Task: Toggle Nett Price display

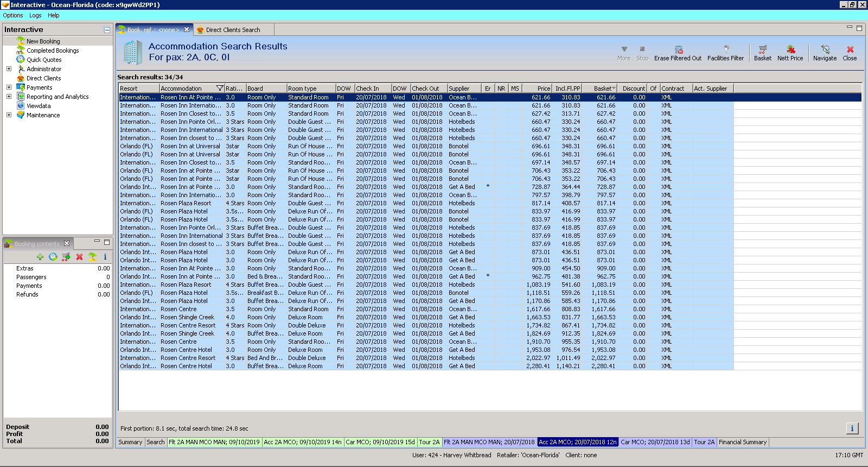Action: (x=790, y=49)
